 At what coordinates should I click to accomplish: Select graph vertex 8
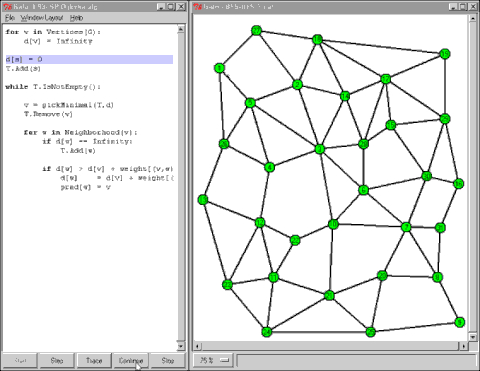click(x=437, y=277)
